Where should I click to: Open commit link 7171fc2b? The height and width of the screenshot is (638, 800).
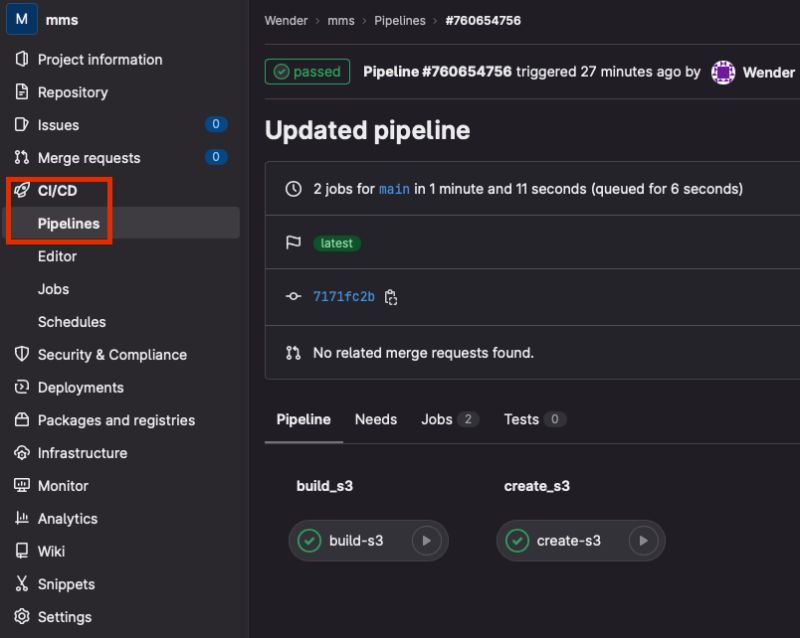[344, 297]
